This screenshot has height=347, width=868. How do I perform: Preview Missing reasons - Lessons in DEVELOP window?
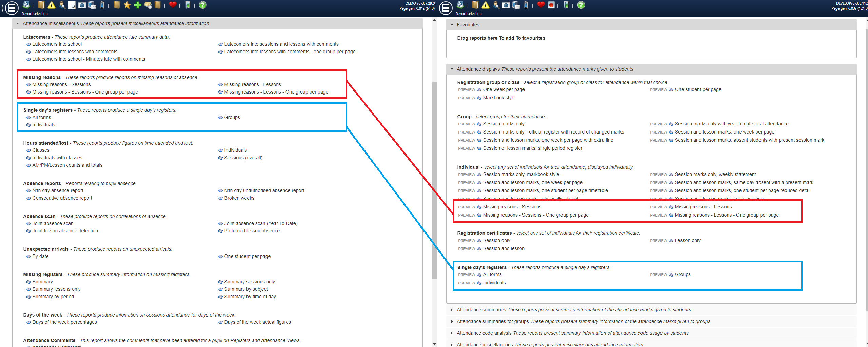pos(658,207)
